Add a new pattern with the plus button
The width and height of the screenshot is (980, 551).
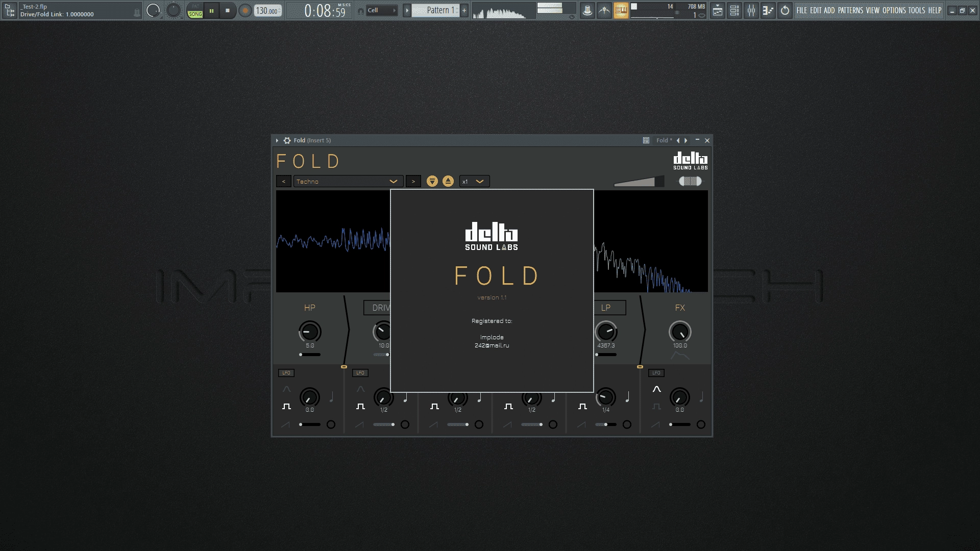point(464,10)
